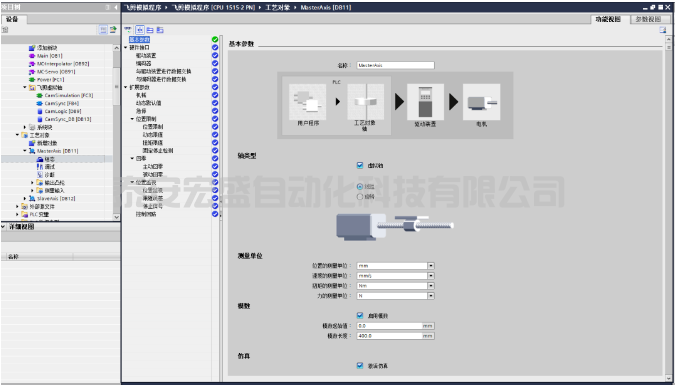
Task: Toggle the modulo enable checkbox
Action: (360, 316)
